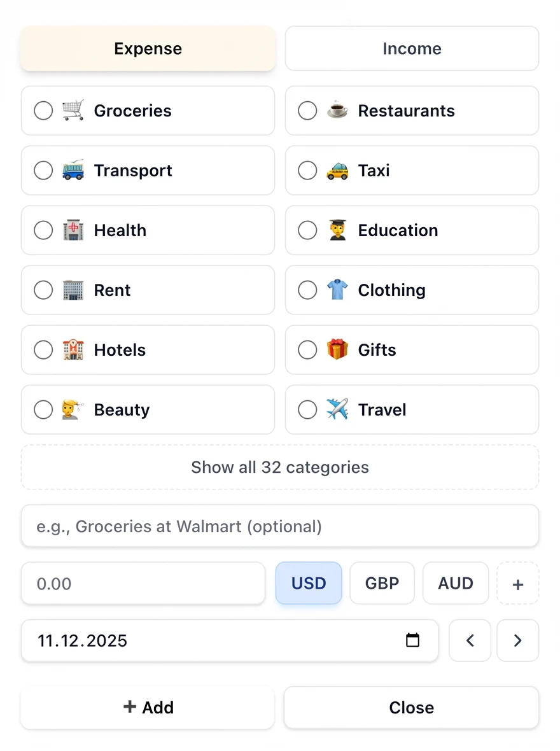Open the calendar picker icon
Image resolution: width=560 pixels, height=751 pixels.
click(412, 641)
